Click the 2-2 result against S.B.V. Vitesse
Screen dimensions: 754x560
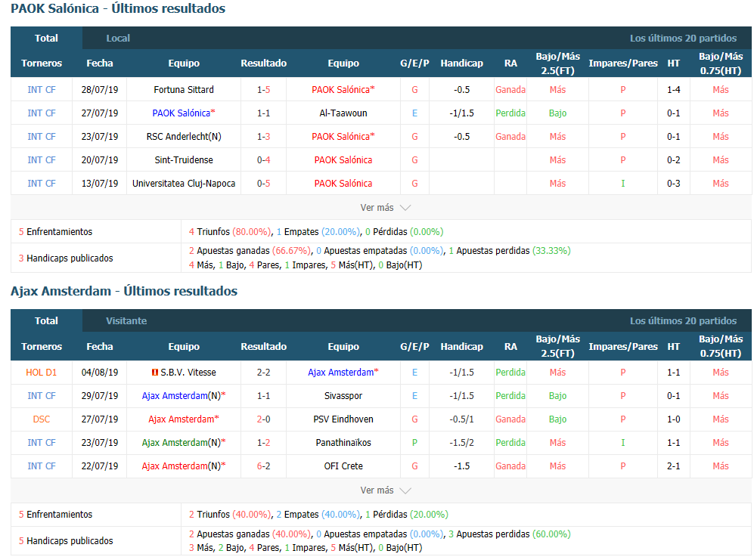coord(263,373)
